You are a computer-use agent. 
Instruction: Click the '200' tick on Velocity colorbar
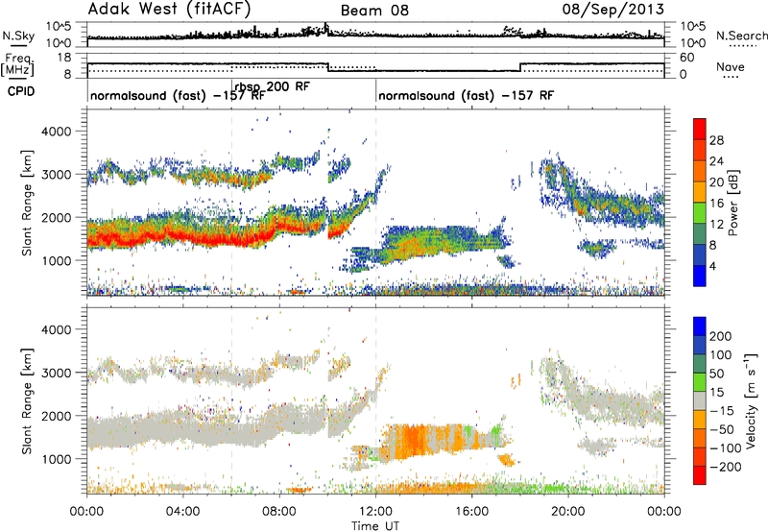pyautogui.click(x=720, y=336)
